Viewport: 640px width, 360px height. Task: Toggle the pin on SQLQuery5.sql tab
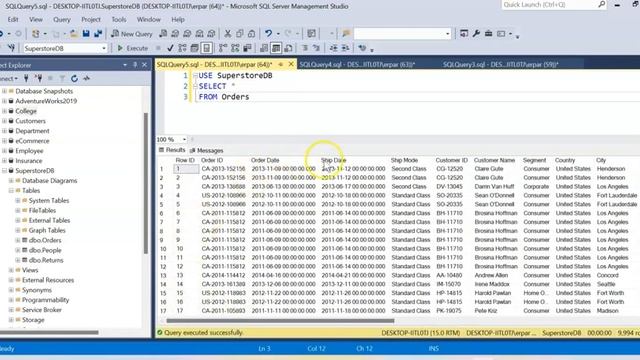(281, 64)
